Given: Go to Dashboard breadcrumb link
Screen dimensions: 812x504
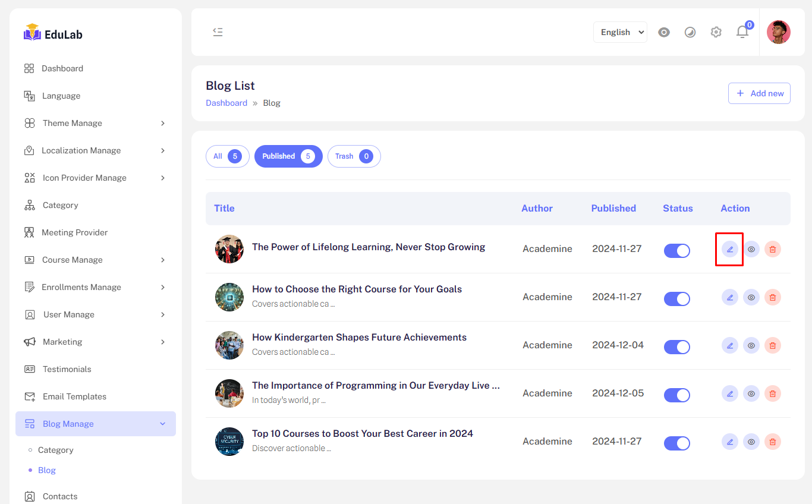Looking at the screenshot, I should 226,103.
